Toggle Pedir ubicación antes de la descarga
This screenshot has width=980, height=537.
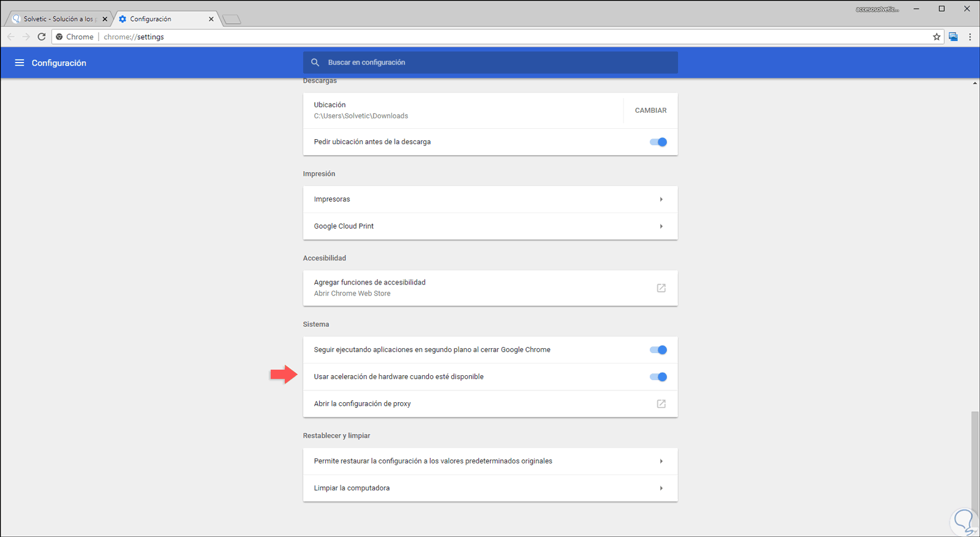click(658, 142)
